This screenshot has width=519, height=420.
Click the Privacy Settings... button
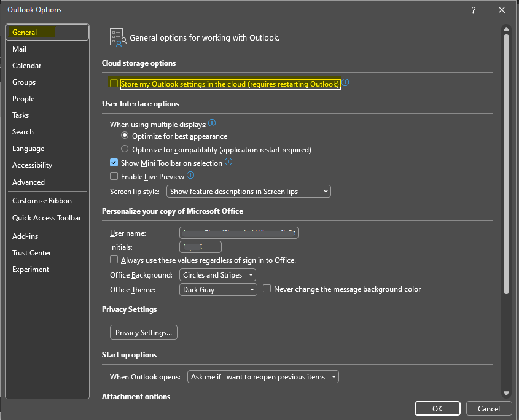[144, 332]
